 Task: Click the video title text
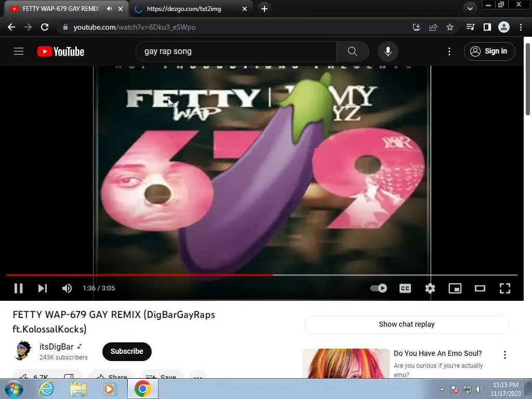pos(114,322)
